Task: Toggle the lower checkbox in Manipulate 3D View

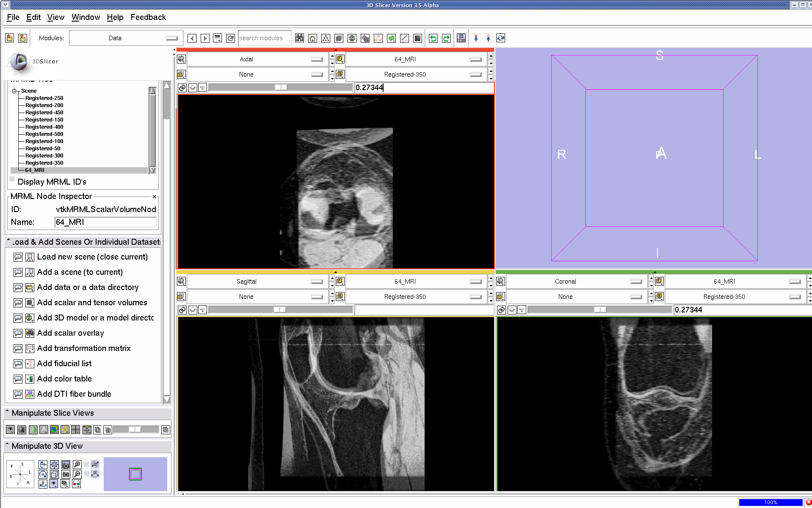Action: click(87, 474)
